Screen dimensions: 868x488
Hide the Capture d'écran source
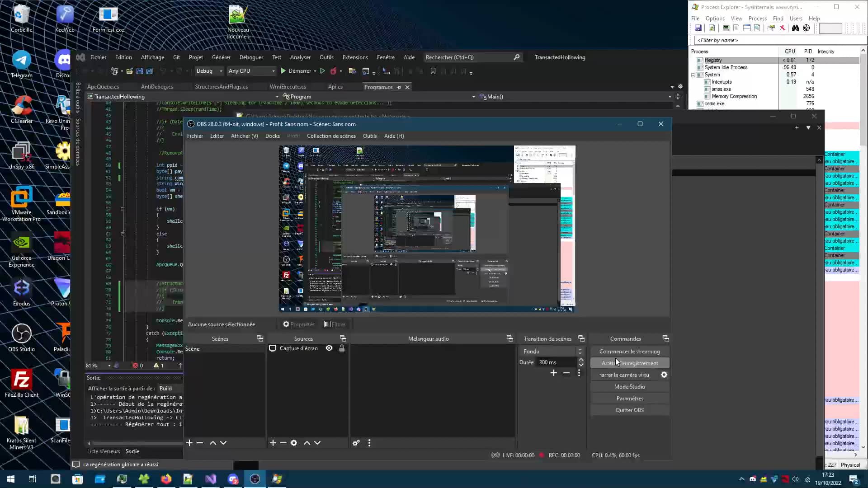[x=329, y=348]
